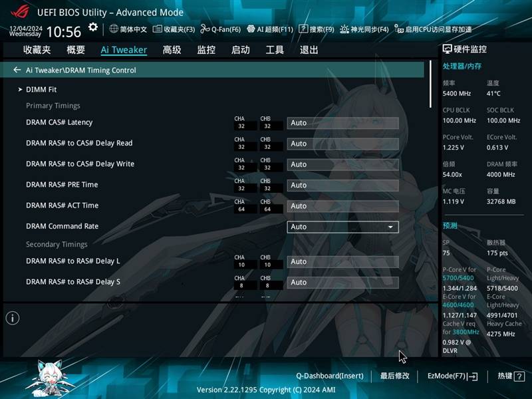This screenshot has height=399, width=532.
Task: Expand the DIMM Fit submenu
Action: [41, 89]
